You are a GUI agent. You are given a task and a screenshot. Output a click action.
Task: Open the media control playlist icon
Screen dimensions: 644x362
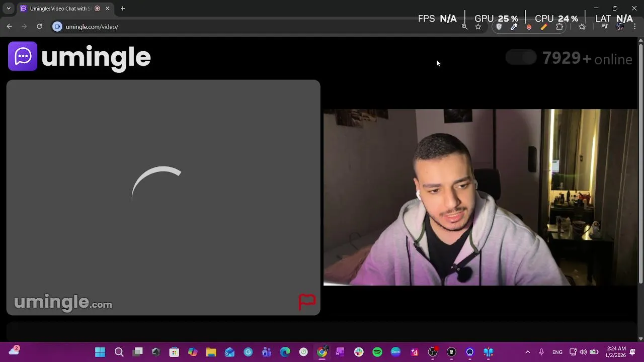(x=605, y=27)
